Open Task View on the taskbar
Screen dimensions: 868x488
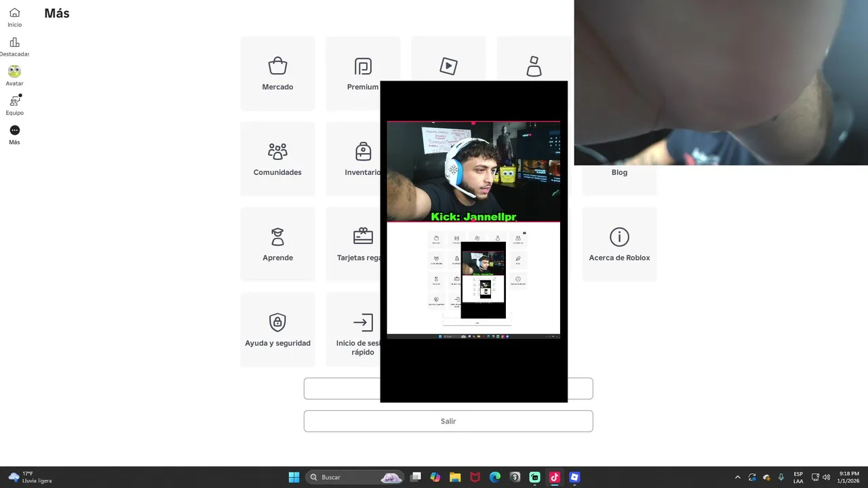(416, 477)
